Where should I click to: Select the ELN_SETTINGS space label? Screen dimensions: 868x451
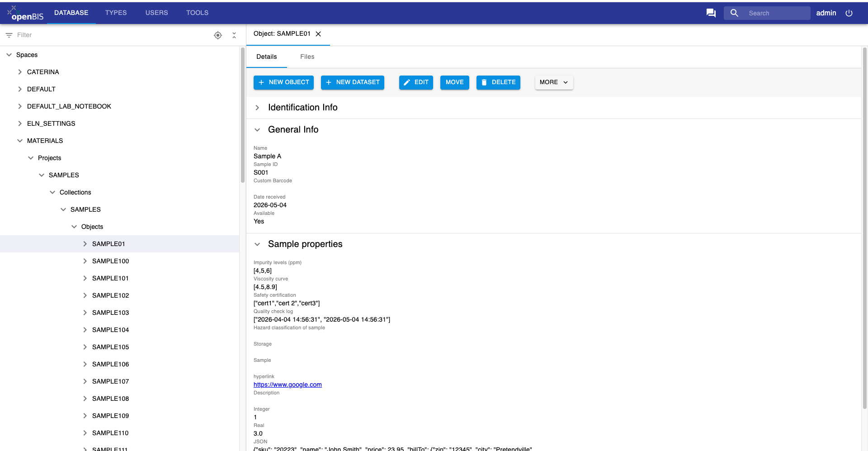tap(51, 123)
